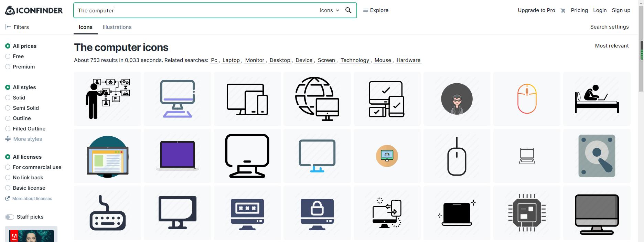Select the purple screen laptop icon
Screen dimensions: 644x242
178,156
